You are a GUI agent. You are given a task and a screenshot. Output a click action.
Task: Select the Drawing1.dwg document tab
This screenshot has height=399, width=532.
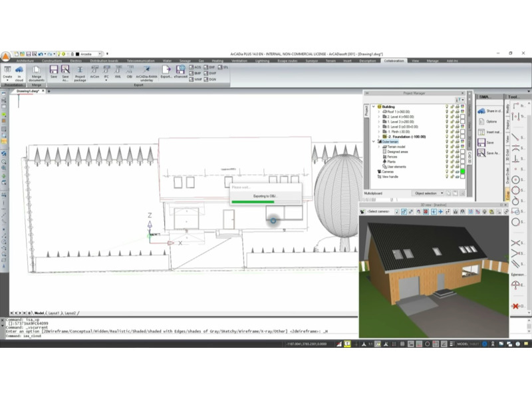[28, 91]
